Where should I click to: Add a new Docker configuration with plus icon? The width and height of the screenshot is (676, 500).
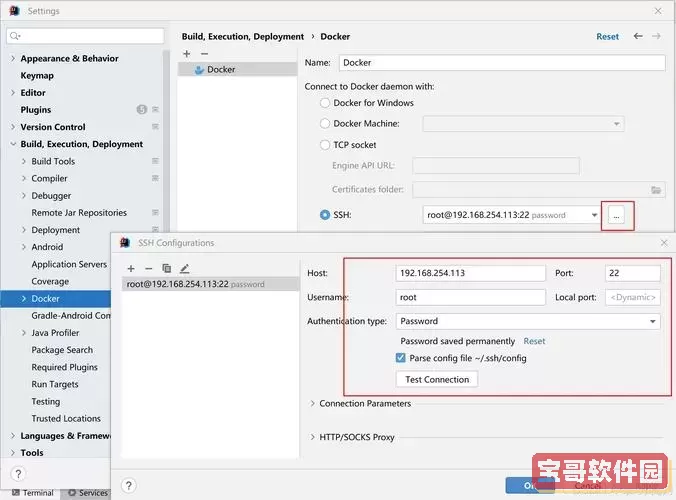point(187,54)
